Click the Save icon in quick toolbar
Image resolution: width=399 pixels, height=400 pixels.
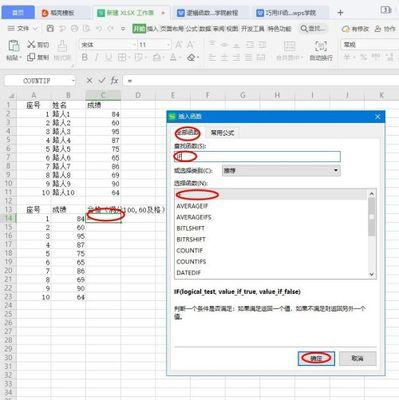(50, 29)
